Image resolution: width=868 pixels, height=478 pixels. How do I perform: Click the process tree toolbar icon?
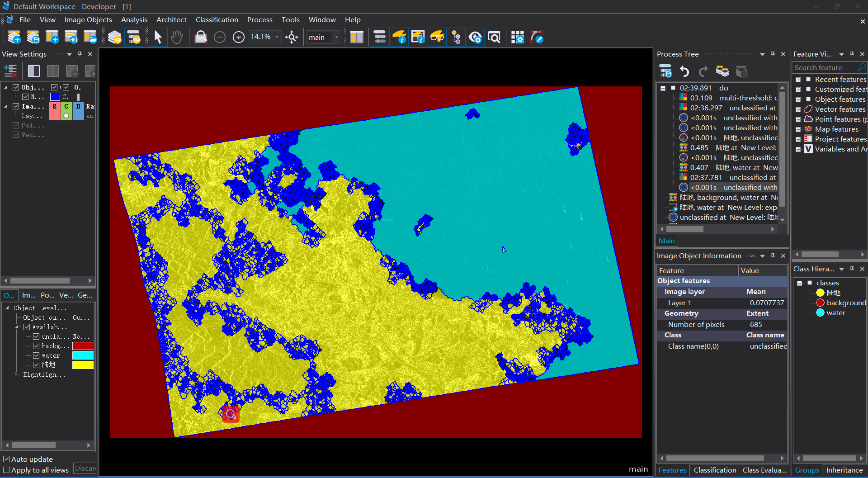pyautogui.click(x=380, y=37)
